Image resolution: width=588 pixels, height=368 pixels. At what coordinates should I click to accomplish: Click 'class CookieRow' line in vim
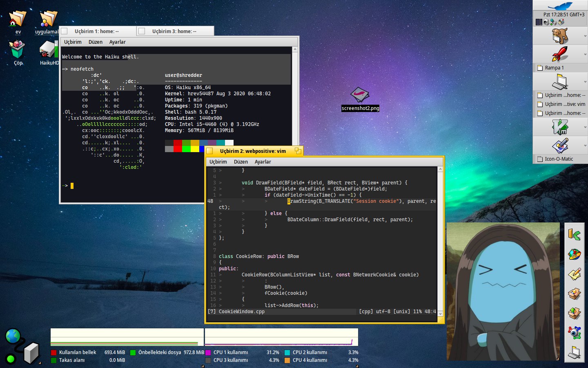click(259, 256)
